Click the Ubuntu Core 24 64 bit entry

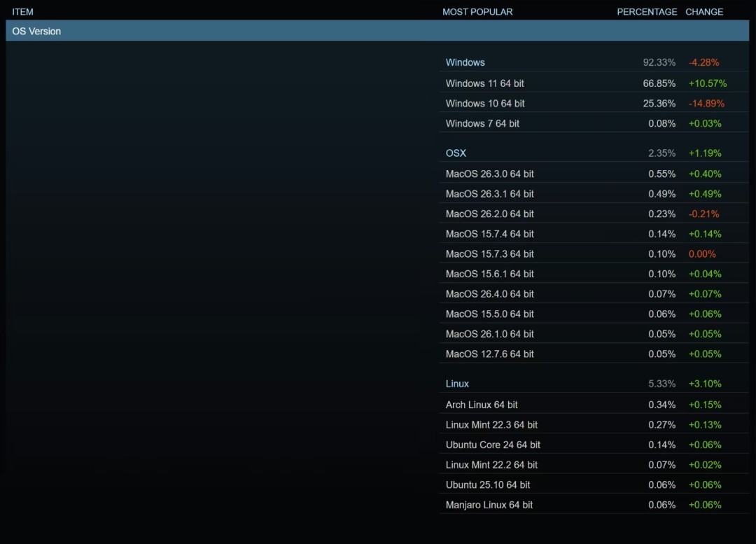point(493,445)
